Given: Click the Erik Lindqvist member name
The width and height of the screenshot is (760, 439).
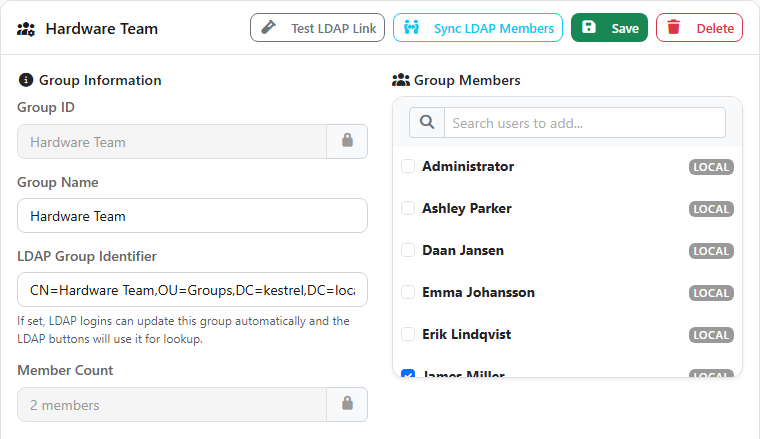Looking at the screenshot, I should pos(466,334).
